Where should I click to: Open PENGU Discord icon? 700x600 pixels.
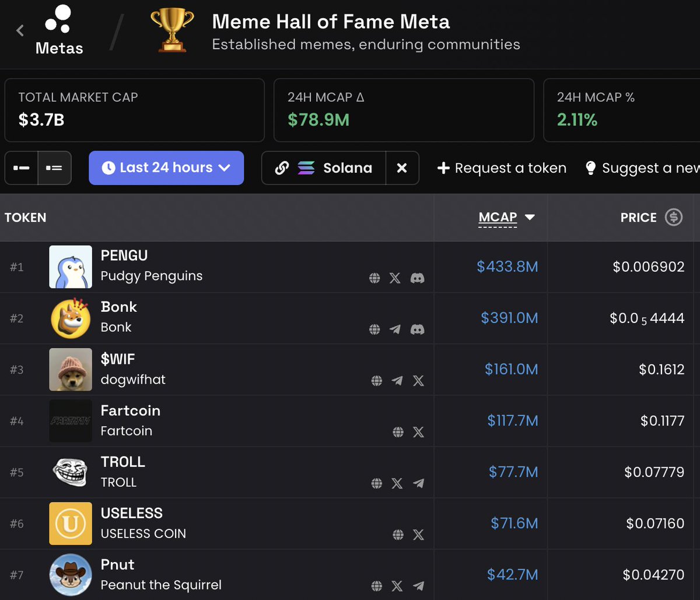(417, 278)
